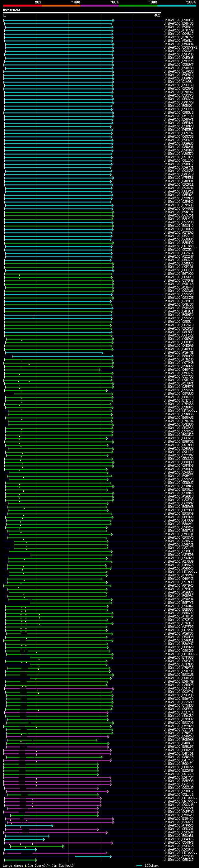Select hit label UniRef100_Q9LFA6
Image resolution: width=199 pixels, height=868 pixels.
point(178,109)
